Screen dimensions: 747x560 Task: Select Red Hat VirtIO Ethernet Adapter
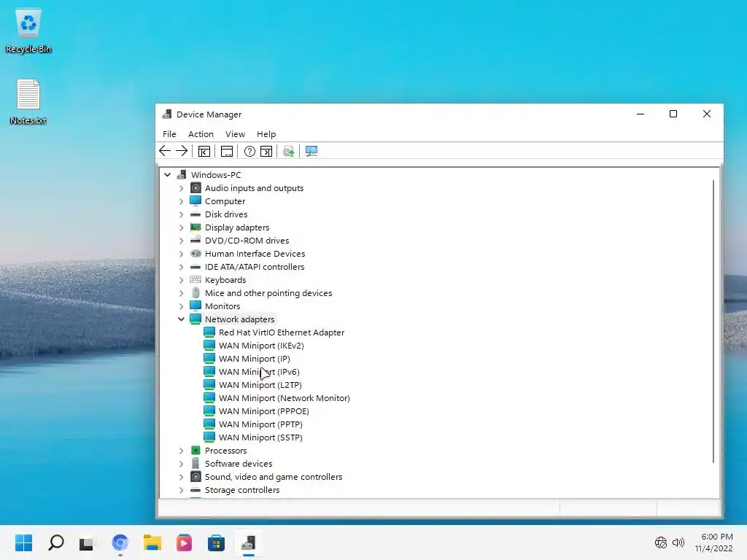click(x=281, y=332)
